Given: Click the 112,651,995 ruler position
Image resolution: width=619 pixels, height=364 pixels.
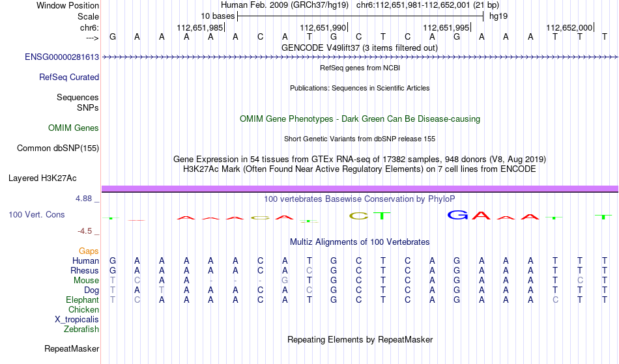Looking at the screenshot, I should 446,27.
